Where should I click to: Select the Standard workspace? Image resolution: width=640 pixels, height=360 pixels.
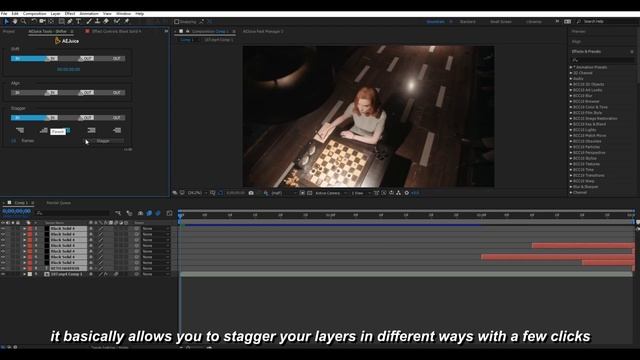coord(467,22)
